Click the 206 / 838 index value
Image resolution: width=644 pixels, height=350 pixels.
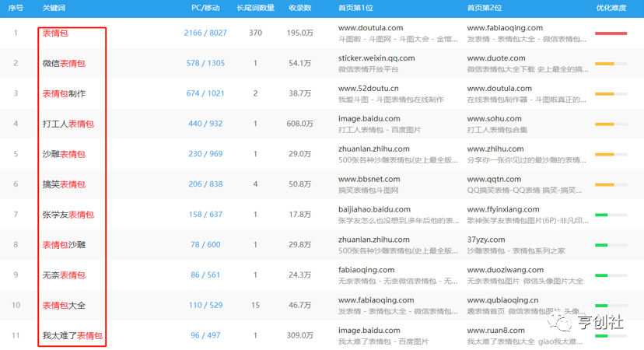coord(205,184)
